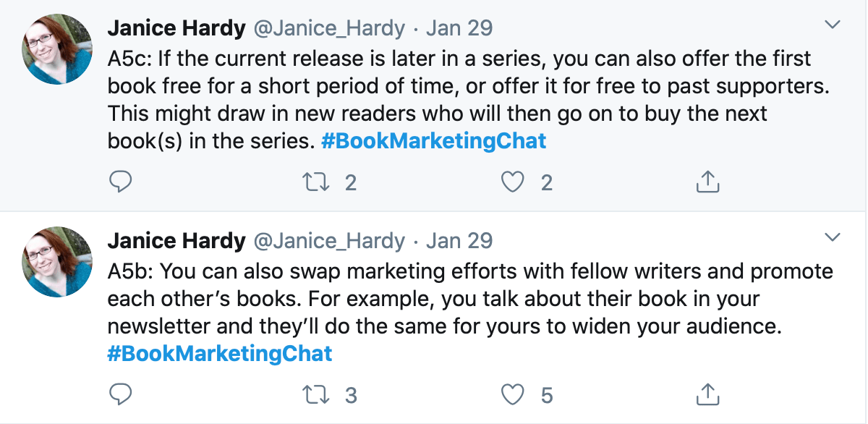The image size is (868, 424).
Task: Reply to the A5b tweet
Action: [x=120, y=395]
